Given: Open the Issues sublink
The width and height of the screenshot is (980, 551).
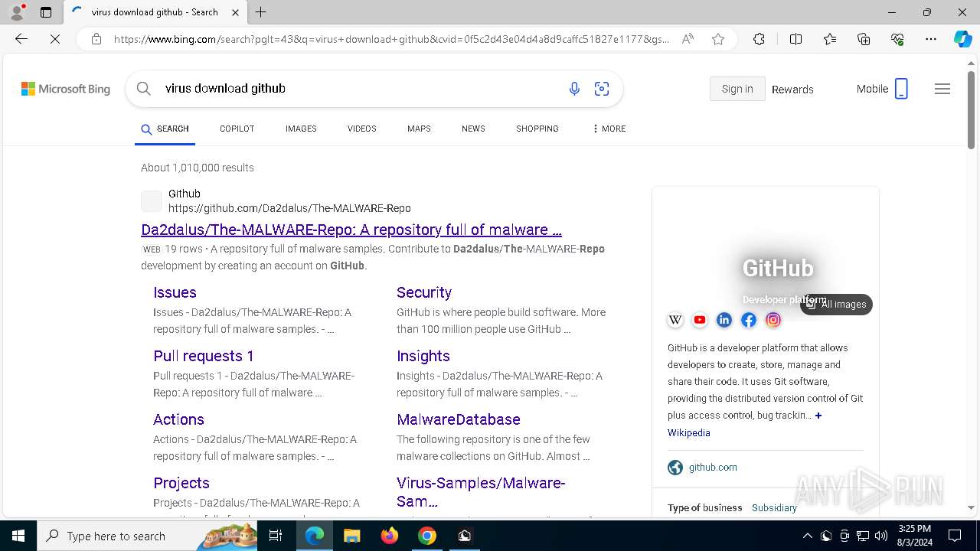Looking at the screenshot, I should point(175,292).
